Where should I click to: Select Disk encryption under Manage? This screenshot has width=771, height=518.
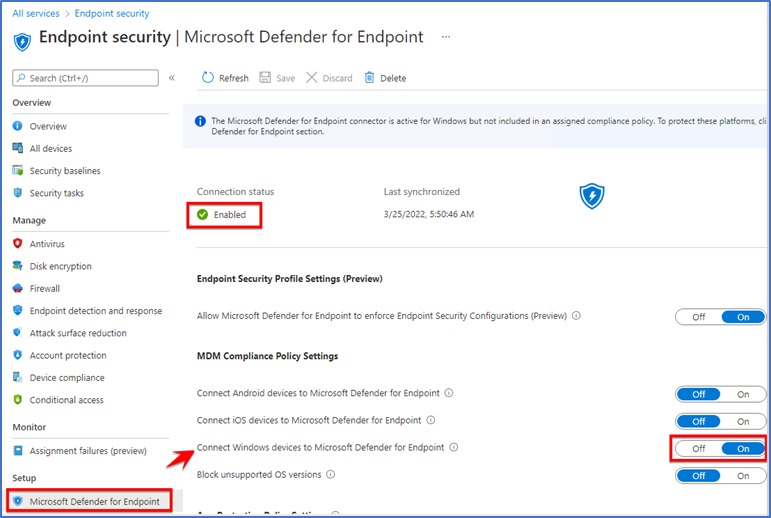tap(60, 266)
